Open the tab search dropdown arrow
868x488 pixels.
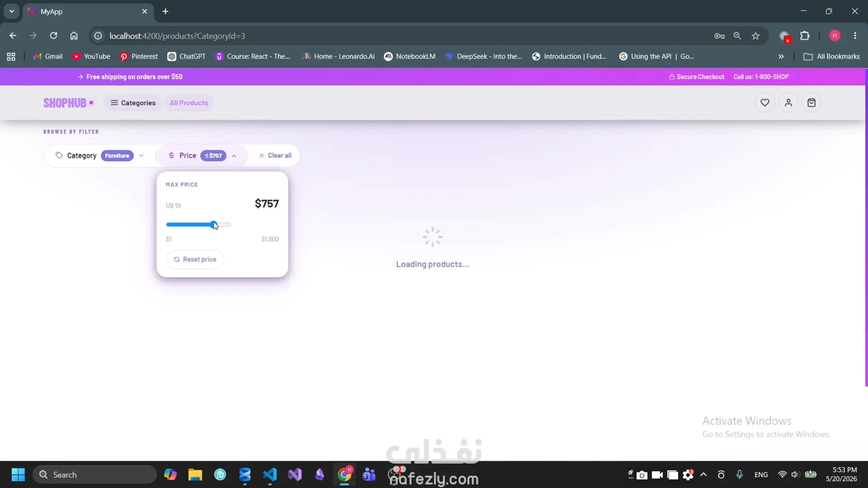[12, 11]
